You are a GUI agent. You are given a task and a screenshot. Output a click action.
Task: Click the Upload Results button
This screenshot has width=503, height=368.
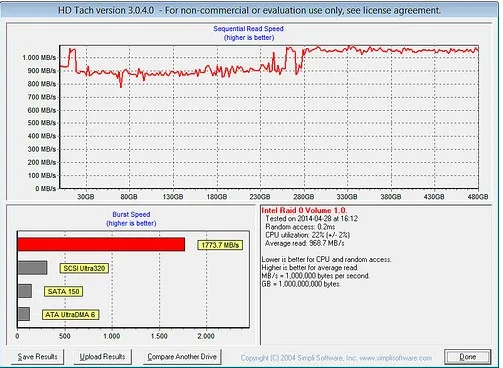pos(102,357)
